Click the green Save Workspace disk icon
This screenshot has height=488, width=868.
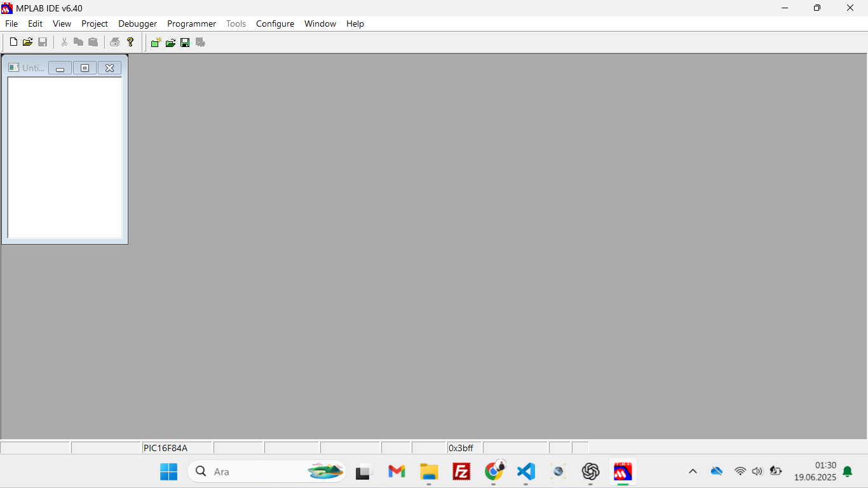185,43
